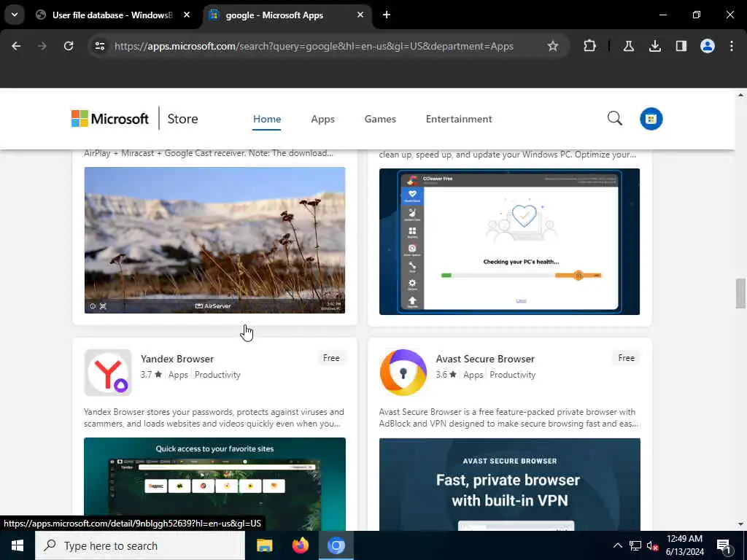Image resolution: width=747 pixels, height=560 pixels.
Task: Click Free badge on Avast Secure Browser
Action: coord(627,358)
